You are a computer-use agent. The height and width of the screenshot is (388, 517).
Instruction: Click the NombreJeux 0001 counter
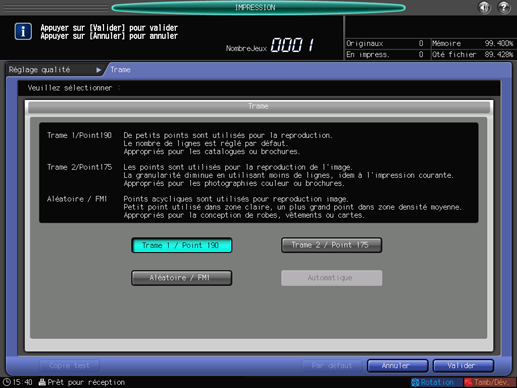270,45
